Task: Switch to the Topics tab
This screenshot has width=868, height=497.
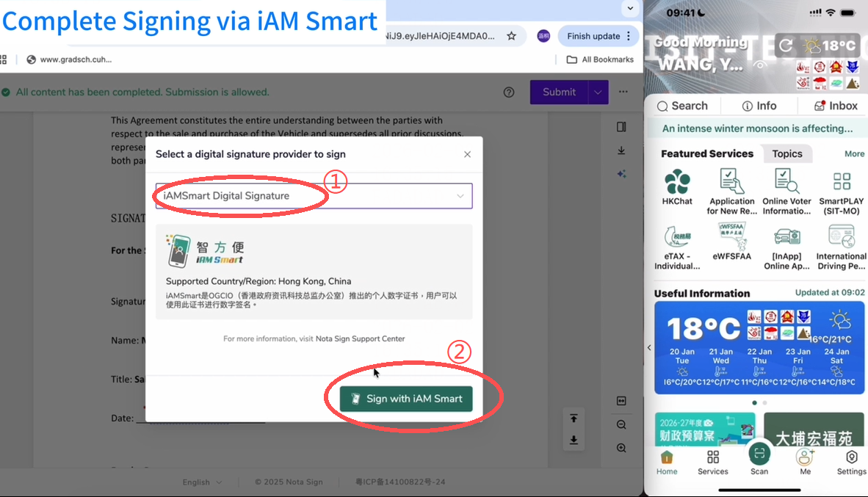Action: 786,153
